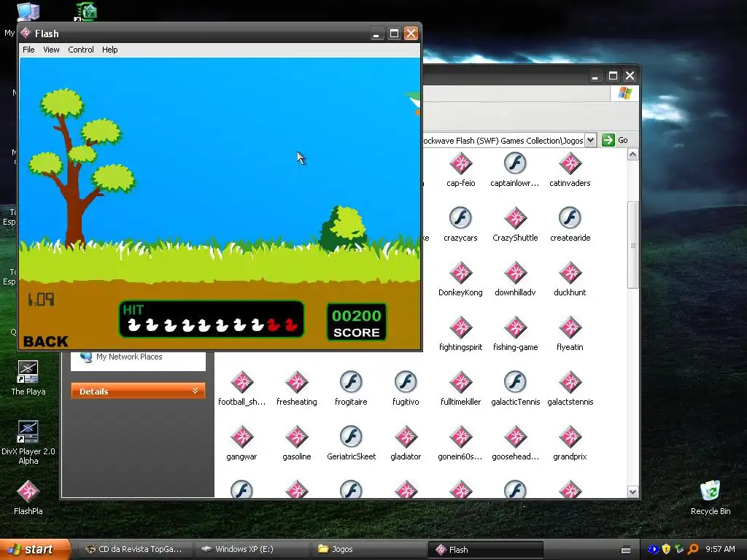Click the Explorer address path field

(503, 141)
